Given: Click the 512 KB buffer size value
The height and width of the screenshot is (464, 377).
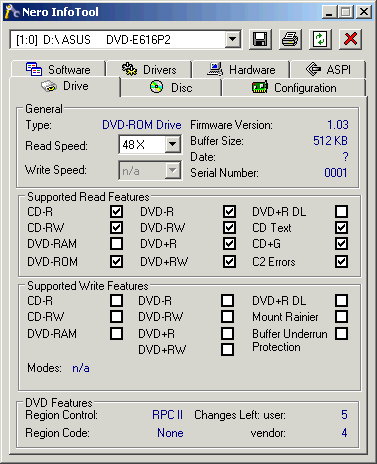Looking at the screenshot, I should (330, 141).
